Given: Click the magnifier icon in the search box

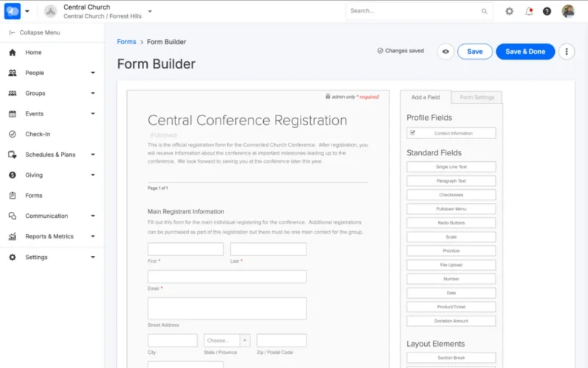Looking at the screenshot, I should coord(484,11).
